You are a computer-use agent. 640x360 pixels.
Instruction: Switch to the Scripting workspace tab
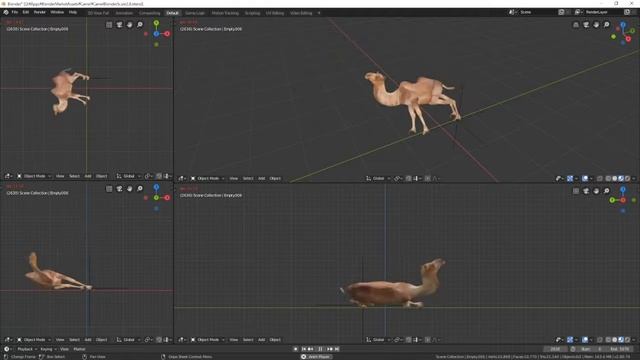coord(252,13)
